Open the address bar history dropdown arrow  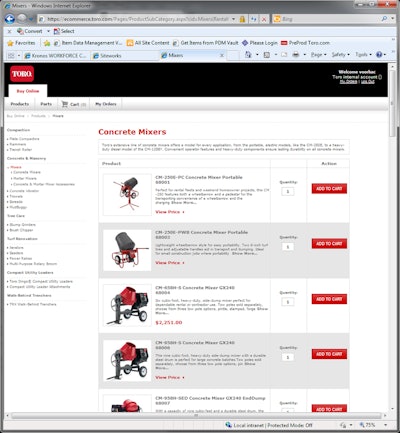coord(233,19)
